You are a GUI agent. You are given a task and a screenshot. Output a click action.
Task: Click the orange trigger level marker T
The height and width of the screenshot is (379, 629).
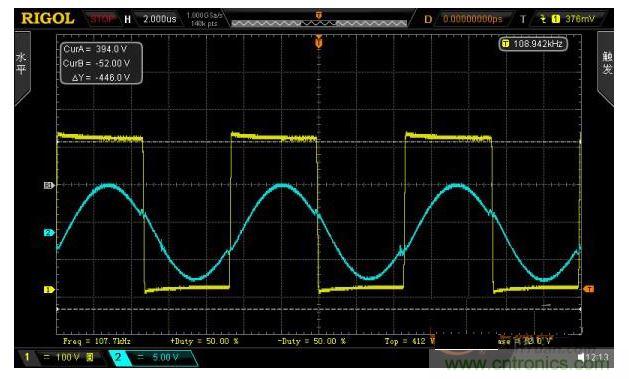[x=588, y=289]
